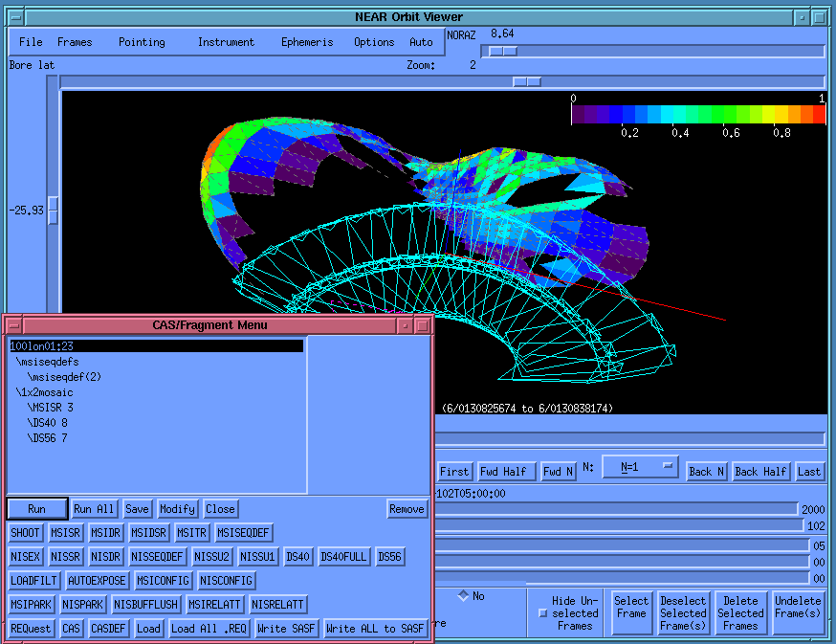Viewport: 836px width, 644px height.
Task: Click the MSISR command button
Action: pyautogui.click(x=65, y=532)
